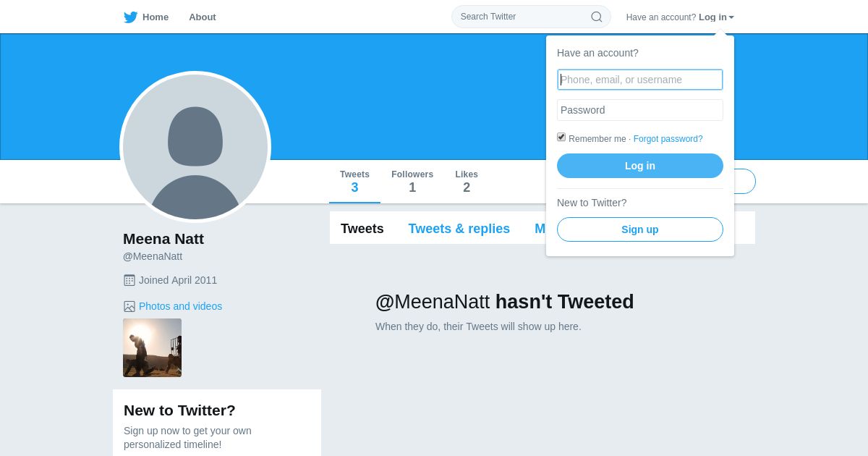Click the blue Log in button
The image size is (868, 456).
click(640, 166)
